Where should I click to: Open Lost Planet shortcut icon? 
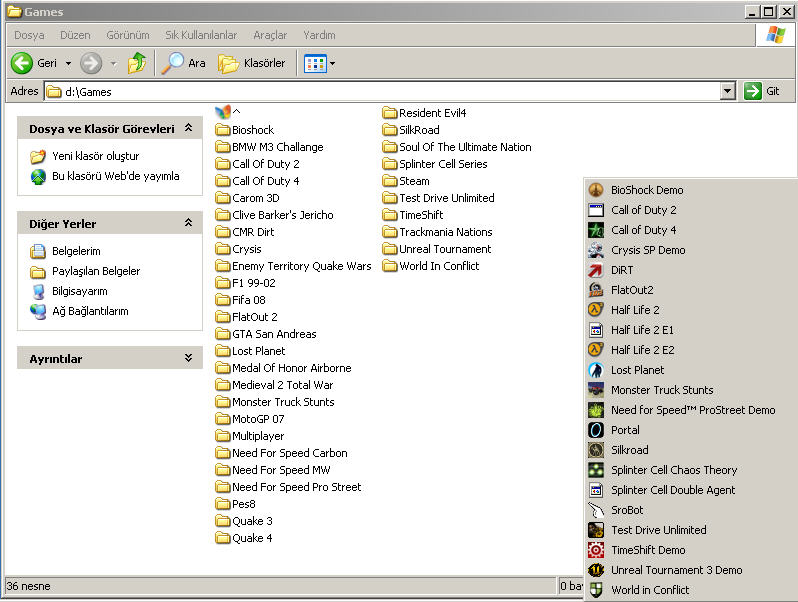(x=596, y=370)
